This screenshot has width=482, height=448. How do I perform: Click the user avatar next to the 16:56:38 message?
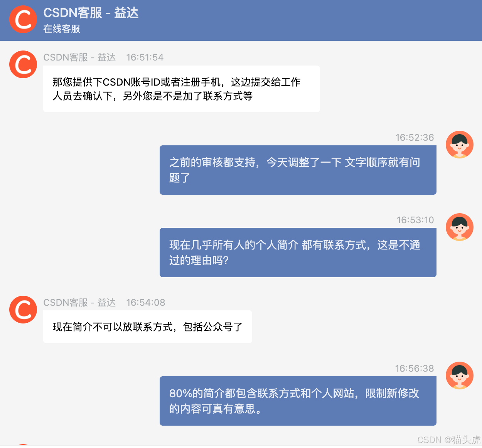pos(460,376)
